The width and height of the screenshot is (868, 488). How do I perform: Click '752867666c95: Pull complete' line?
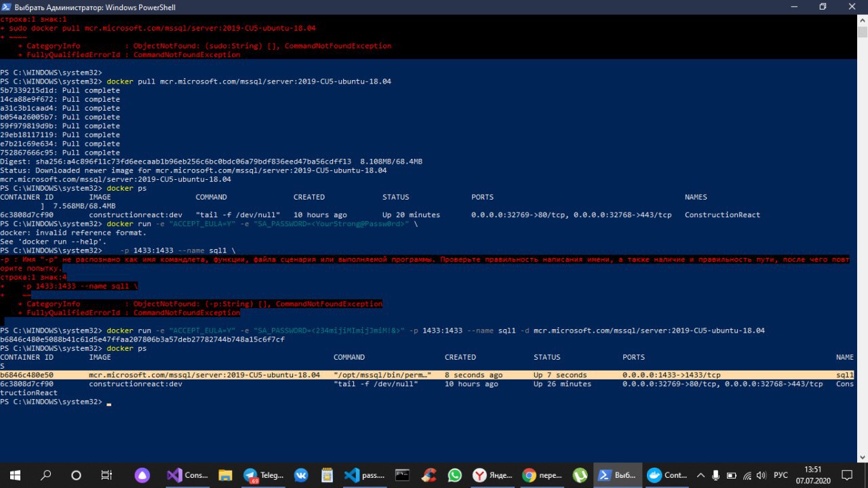(x=60, y=153)
